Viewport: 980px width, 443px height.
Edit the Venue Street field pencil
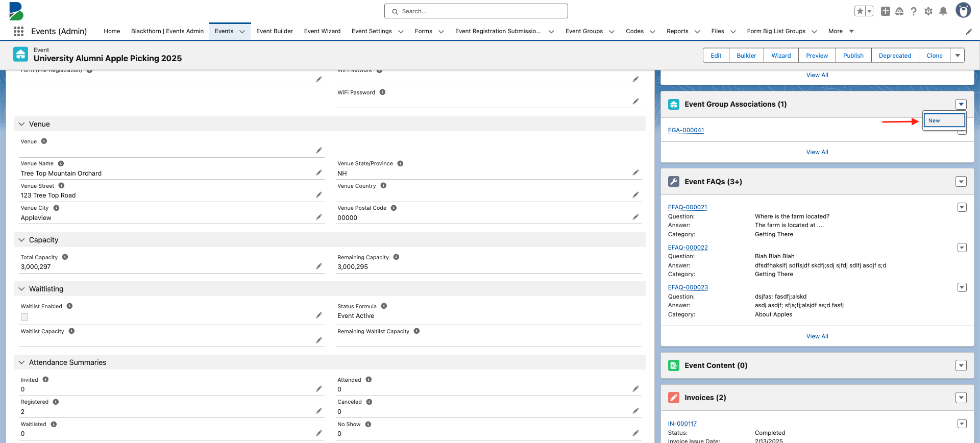click(319, 194)
